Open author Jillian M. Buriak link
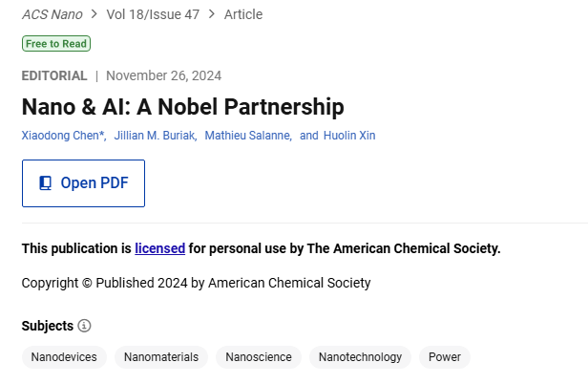The image size is (588, 384). (156, 136)
